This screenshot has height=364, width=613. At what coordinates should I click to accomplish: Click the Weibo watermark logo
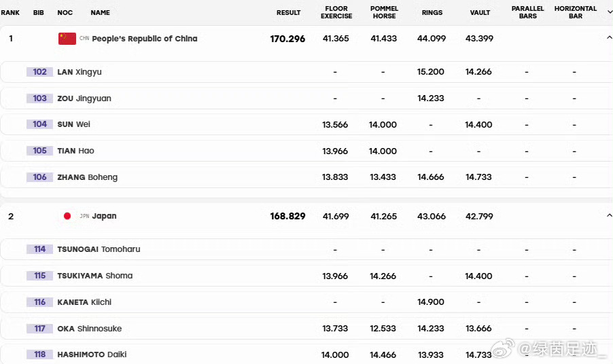pyautogui.click(x=504, y=348)
